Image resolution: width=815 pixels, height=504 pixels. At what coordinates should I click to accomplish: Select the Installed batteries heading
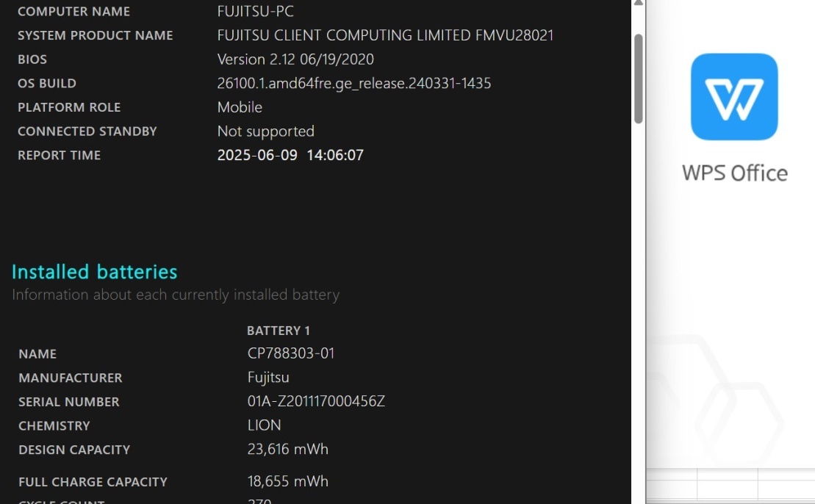click(94, 272)
